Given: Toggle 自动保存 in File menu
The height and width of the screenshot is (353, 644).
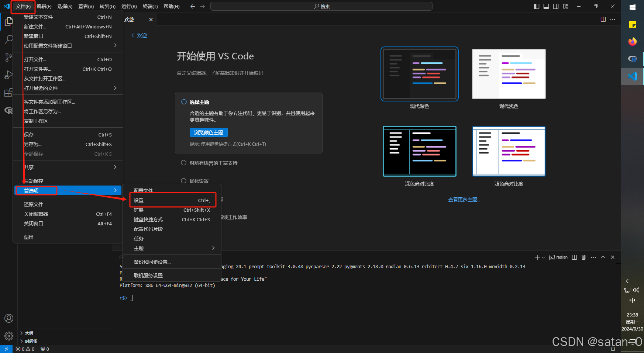Looking at the screenshot, I should point(68,181).
